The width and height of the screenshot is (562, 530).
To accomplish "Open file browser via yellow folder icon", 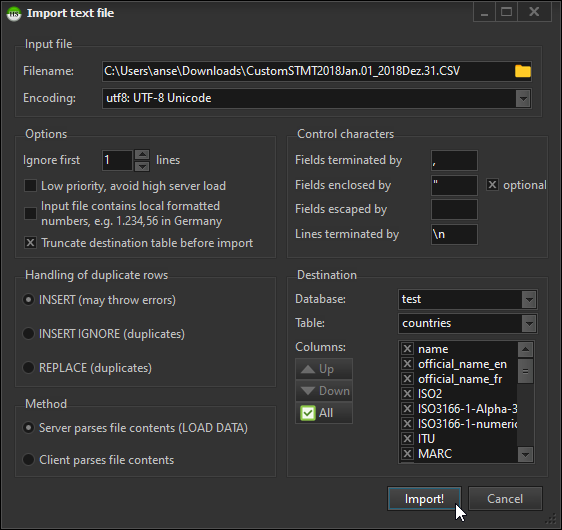I will tap(523, 71).
